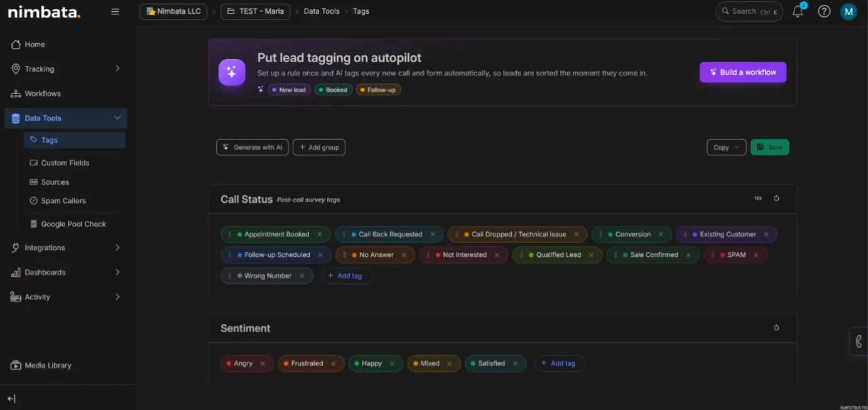This screenshot has height=410, width=868.
Task: Click the refresh icon in Call Status header
Action: tap(776, 198)
